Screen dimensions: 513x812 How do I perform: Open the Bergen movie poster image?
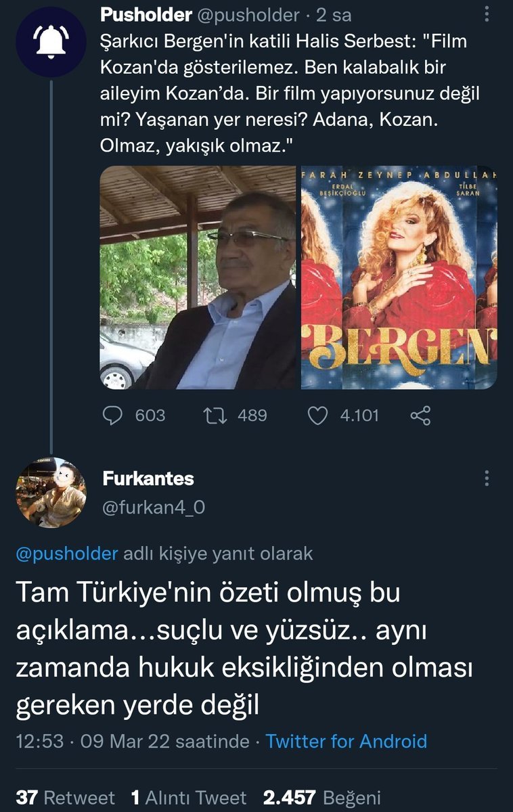pos(399,277)
